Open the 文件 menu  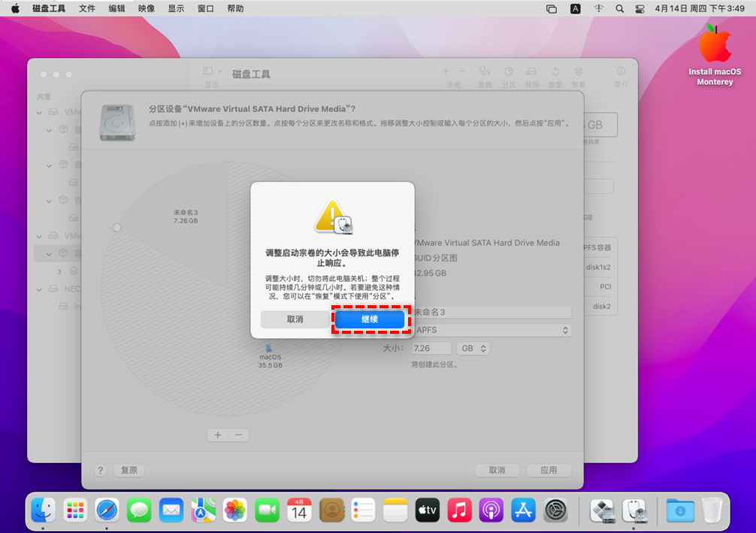[87, 9]
